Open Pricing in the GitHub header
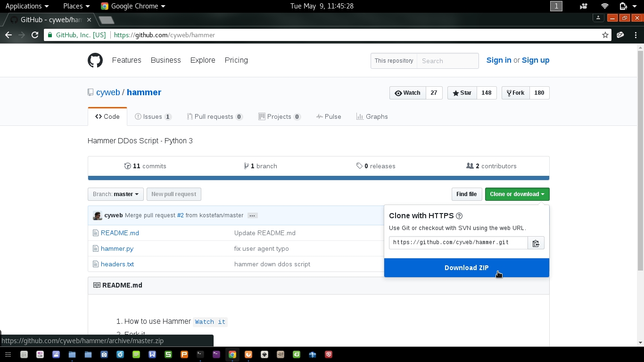Image resolution: width=644 pixels, height=362 pixels. point(236,60)
